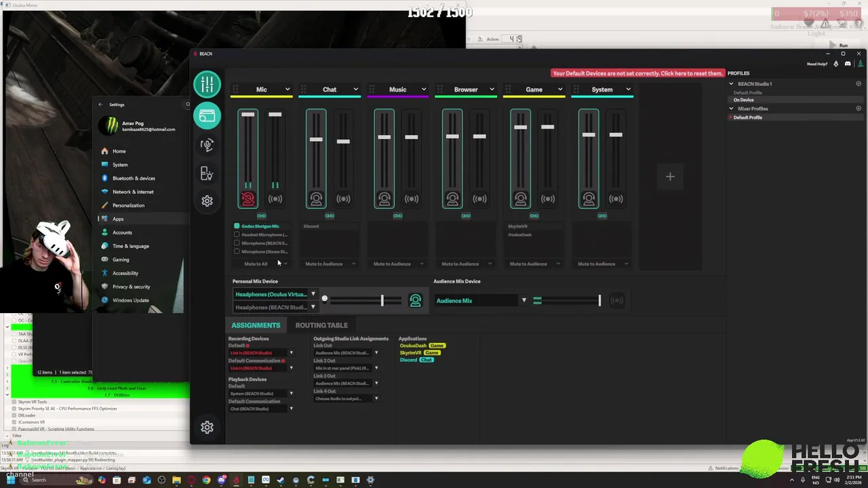Switch to the Assignments tab
868x488 pixels.
coord(256,325)
